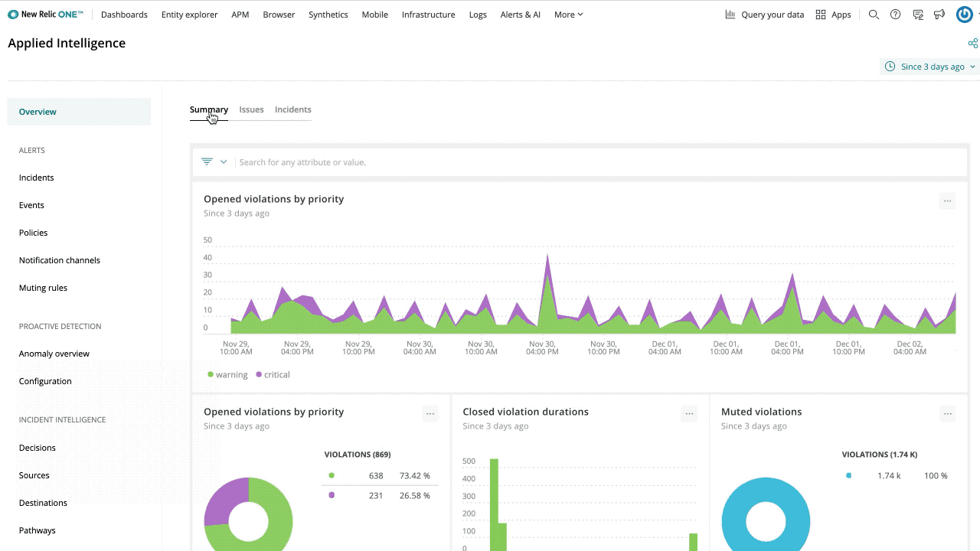Viewport: 980px width, 551px height.
Task: Click the share icon below the avatar
Action: coord(973,44)
